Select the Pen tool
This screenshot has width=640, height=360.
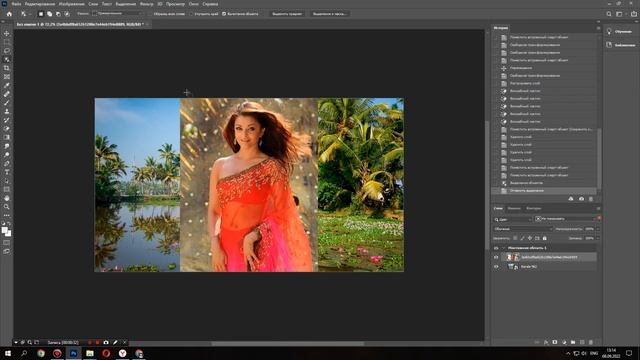pyautogui.click(x=7, y=163)
